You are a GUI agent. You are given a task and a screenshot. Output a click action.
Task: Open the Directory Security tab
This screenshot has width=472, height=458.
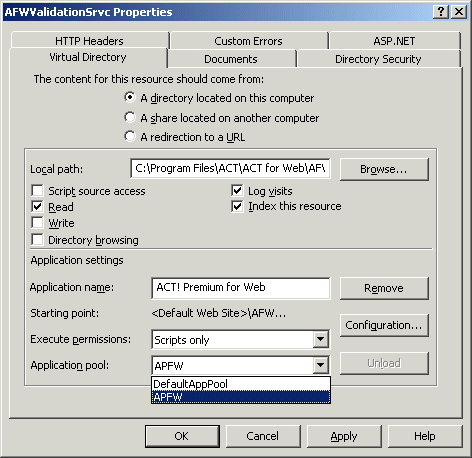coord(378,59)
